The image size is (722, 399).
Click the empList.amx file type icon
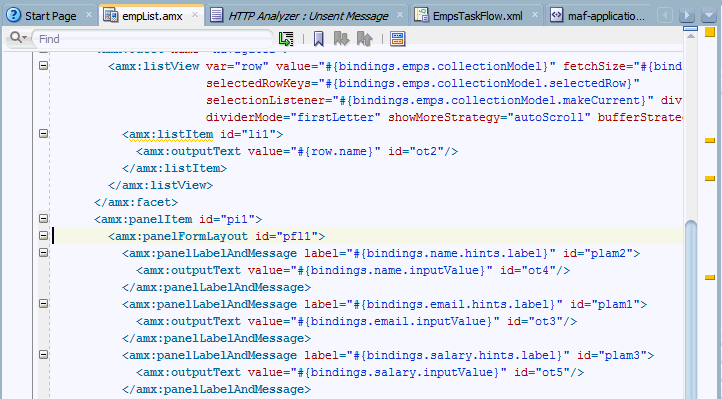click(111, 15)
